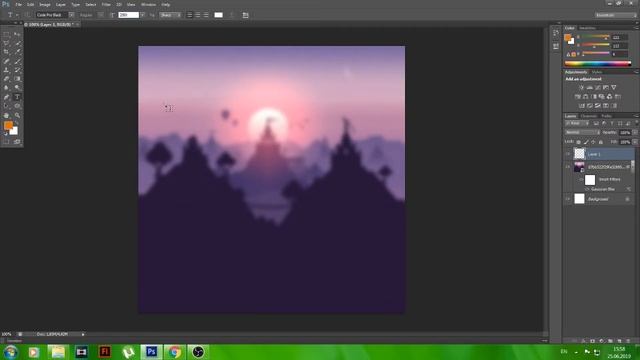Select the Gradient tool
Screen dimensions: 640x360
pyautogui.click(x=17, y=79)
